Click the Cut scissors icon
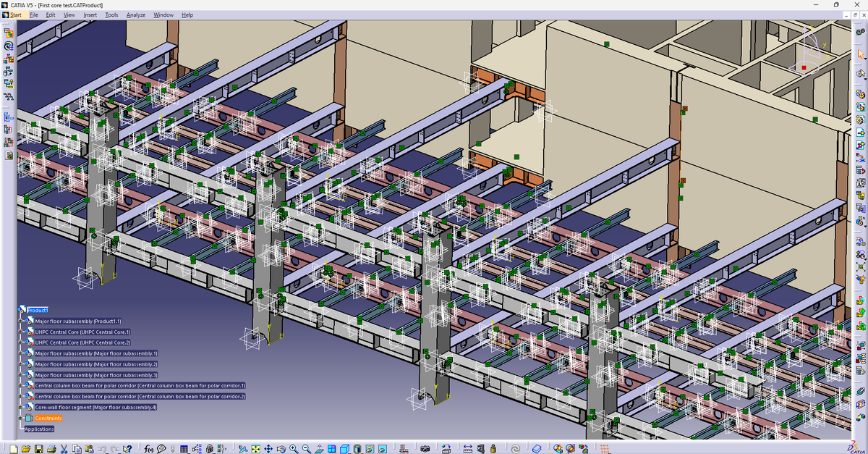 pyautogui.click(x=64, y=448)
